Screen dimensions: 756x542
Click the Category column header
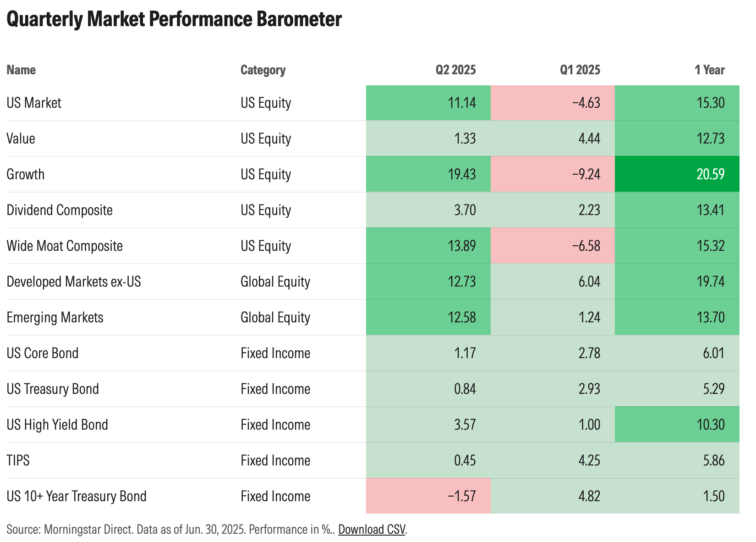[x=263, y=70]
